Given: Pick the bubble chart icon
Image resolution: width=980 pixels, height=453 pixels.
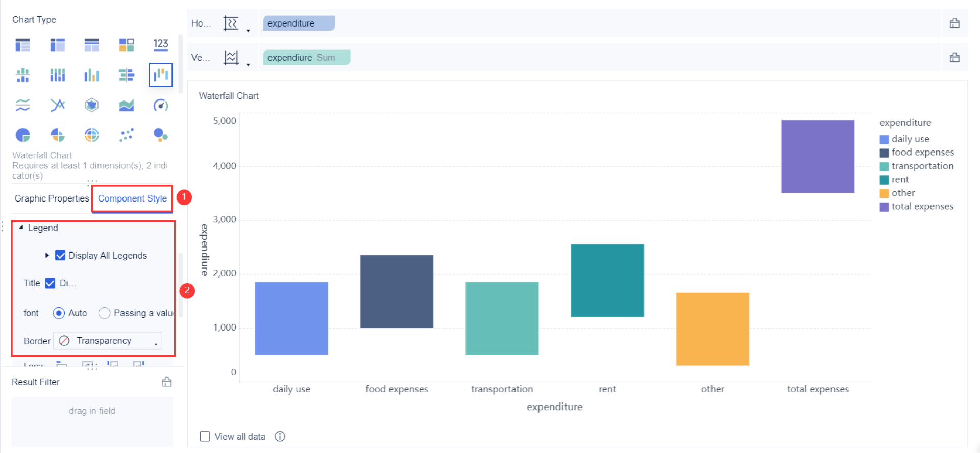Looking at the screenshot, I should pyautogui.click(x=161, y=135).
